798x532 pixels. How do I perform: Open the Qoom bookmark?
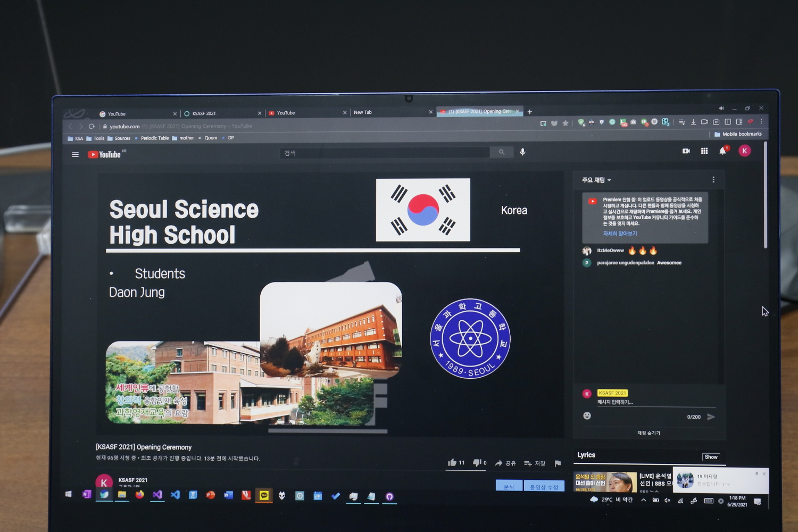click(208, 138)
